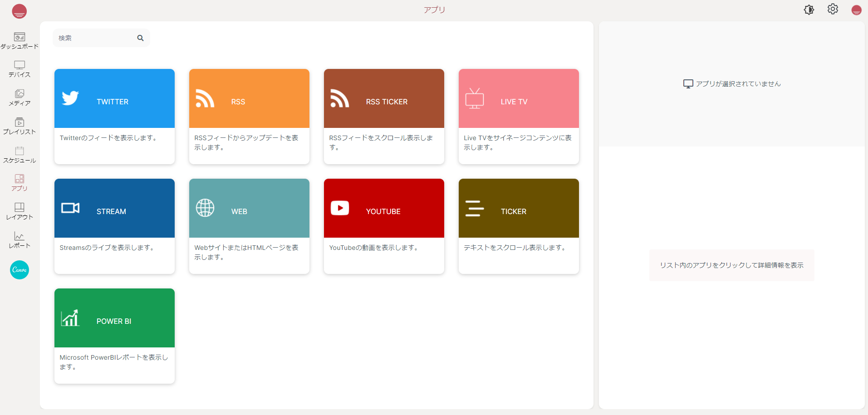Select the YOUTUBE app card
This screenshot has height=415, width=868.
tap(384, 226)
